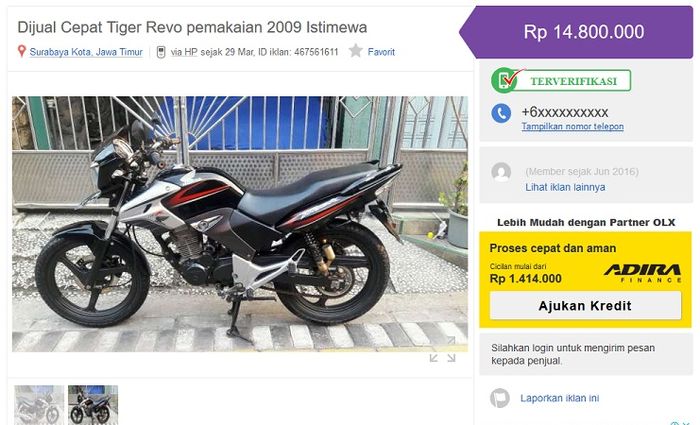Screen dimensions: 700x425
Task: Open the Surabaya Kota, Jawa Timur link
Action: click(x=86, y=52)
